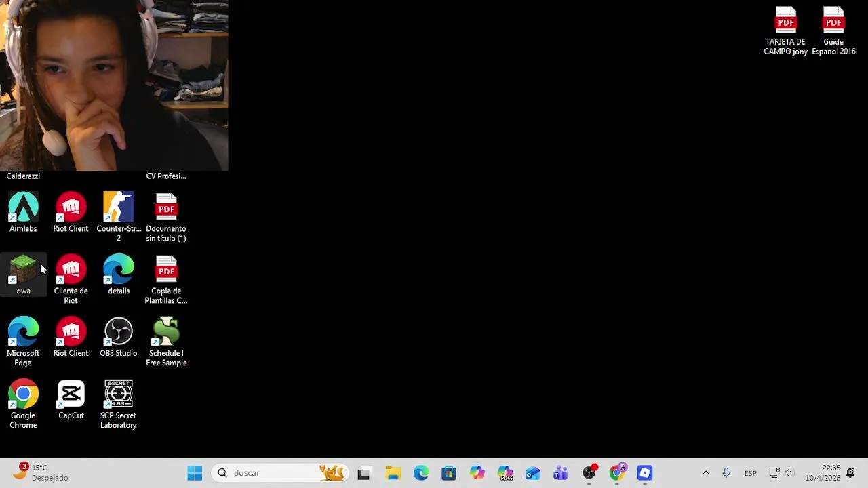Open Microsoft Store from the taskbar
The image size is (868, 488).
pyautogui.click(x=449, y=473)
